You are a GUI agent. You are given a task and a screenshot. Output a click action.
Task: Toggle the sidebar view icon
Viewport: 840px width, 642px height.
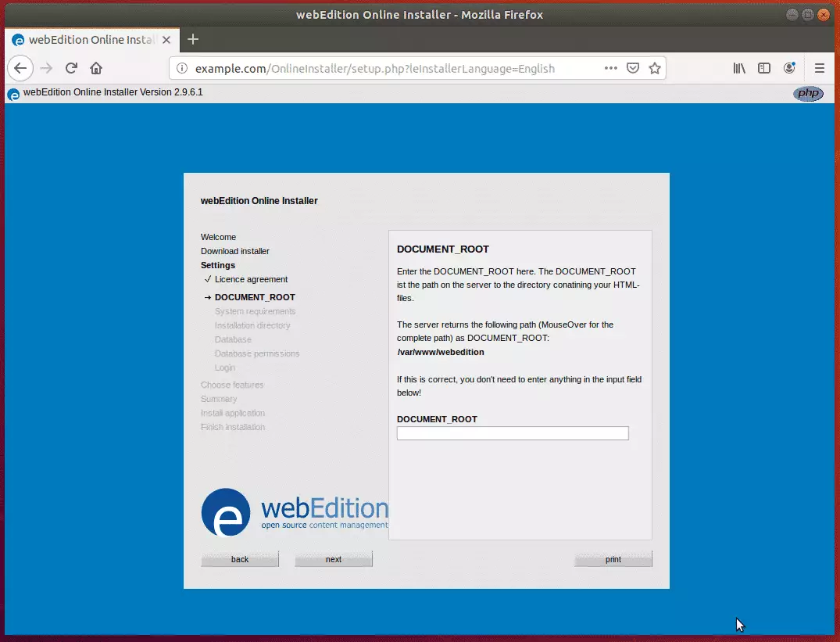[764, 68]
